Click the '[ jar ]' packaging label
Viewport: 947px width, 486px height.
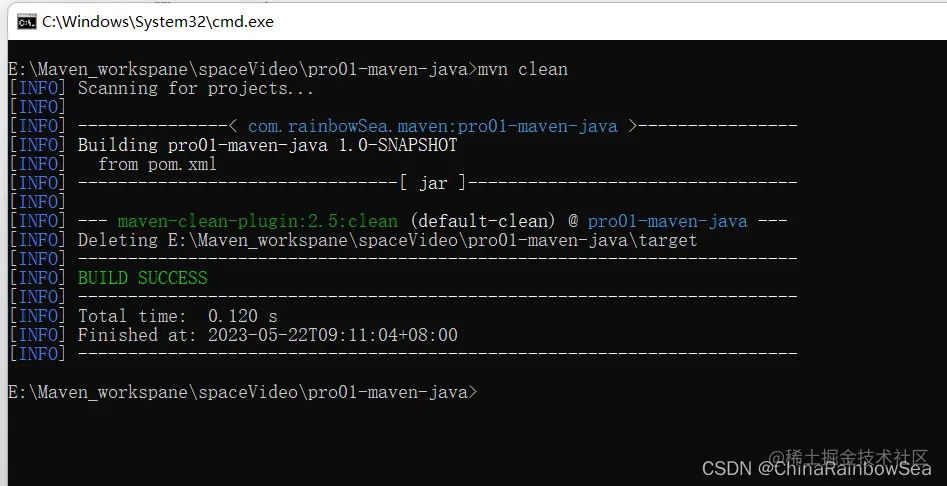[433, 183]
